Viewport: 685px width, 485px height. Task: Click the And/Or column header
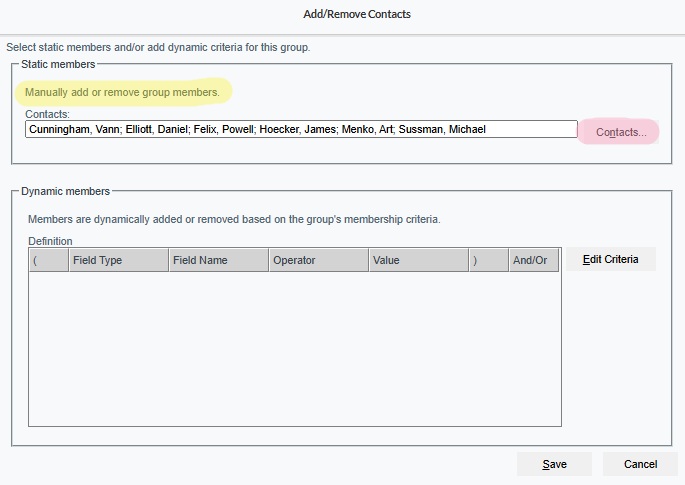(x=533, y=260)
